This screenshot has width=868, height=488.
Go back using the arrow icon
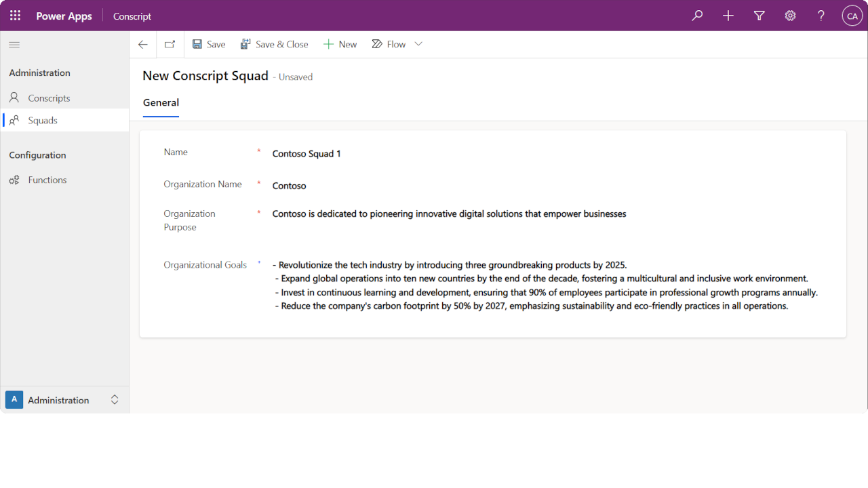pyautogui.click(x=142, y=45)
